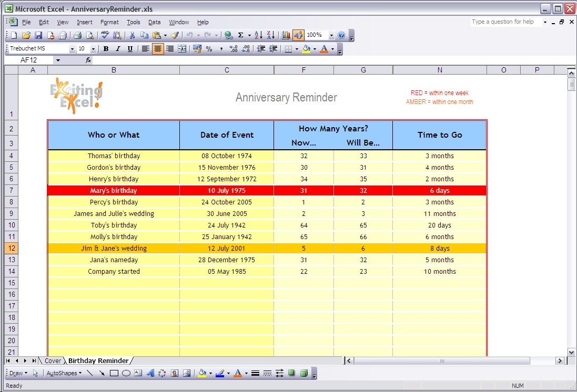Click Merge and Center on the formatting toolbar
577x392 pixels.
click(x=181, y=48)
